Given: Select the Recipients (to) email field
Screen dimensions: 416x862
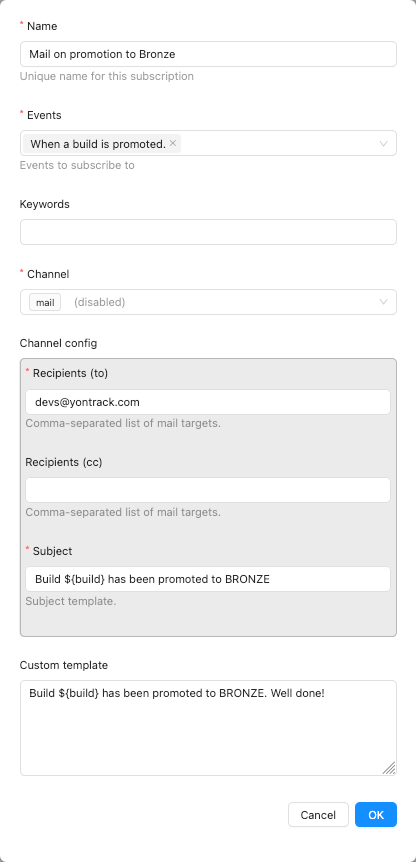Looking at the screenshot, I should click(x=208, y=402).
